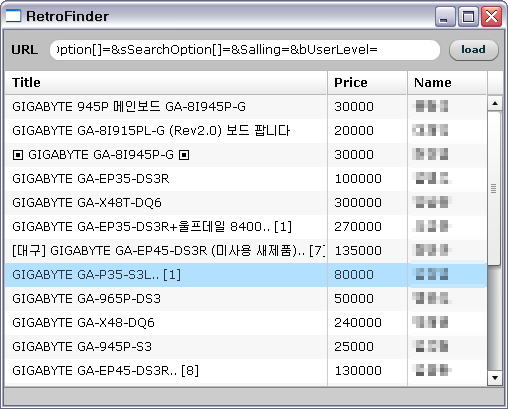The height and width of the screenshot is (409, 508).
Task: Click price cell 300000
Action: (367, 203)
